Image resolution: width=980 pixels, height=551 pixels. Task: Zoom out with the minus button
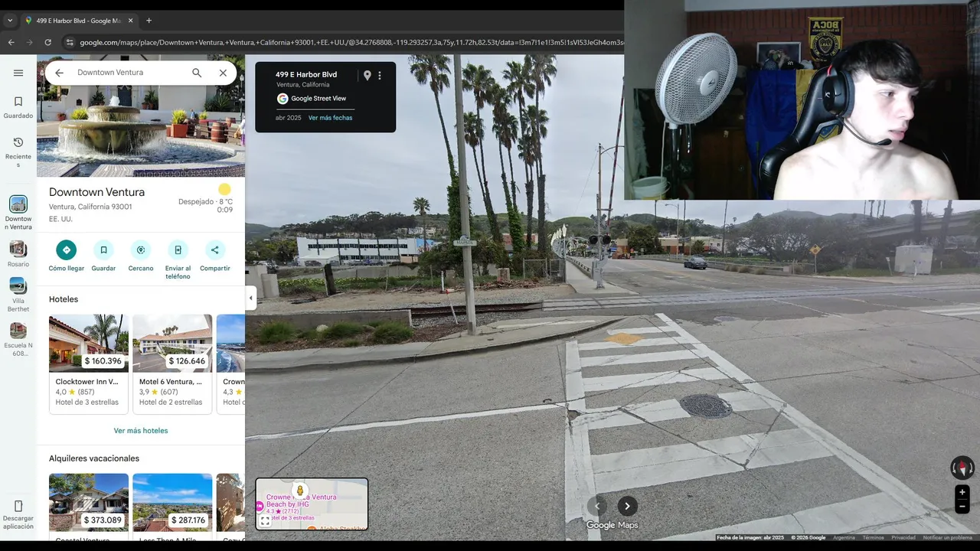(x=962, y=507)
